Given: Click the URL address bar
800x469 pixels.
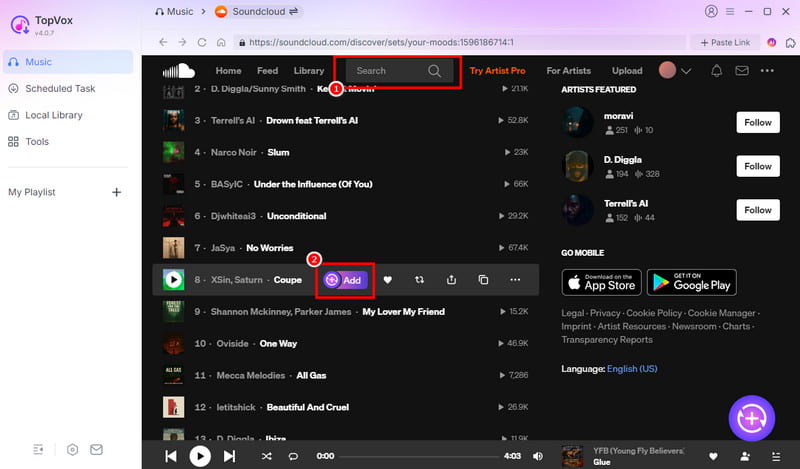Looking at the screenshot, I should [x=459, y=42].
